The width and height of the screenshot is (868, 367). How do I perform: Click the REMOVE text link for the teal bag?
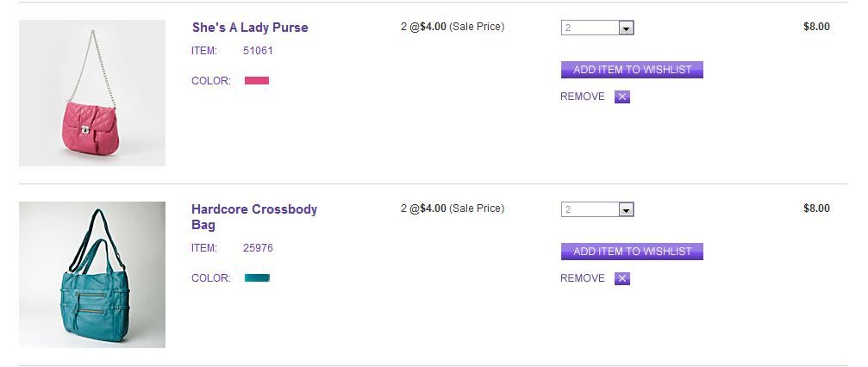(583, 278)
